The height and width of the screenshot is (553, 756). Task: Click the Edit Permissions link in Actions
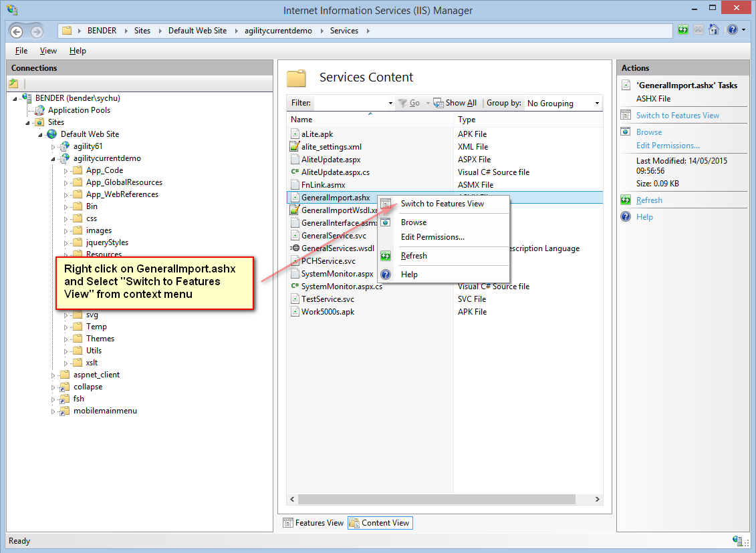pos(668,146)
